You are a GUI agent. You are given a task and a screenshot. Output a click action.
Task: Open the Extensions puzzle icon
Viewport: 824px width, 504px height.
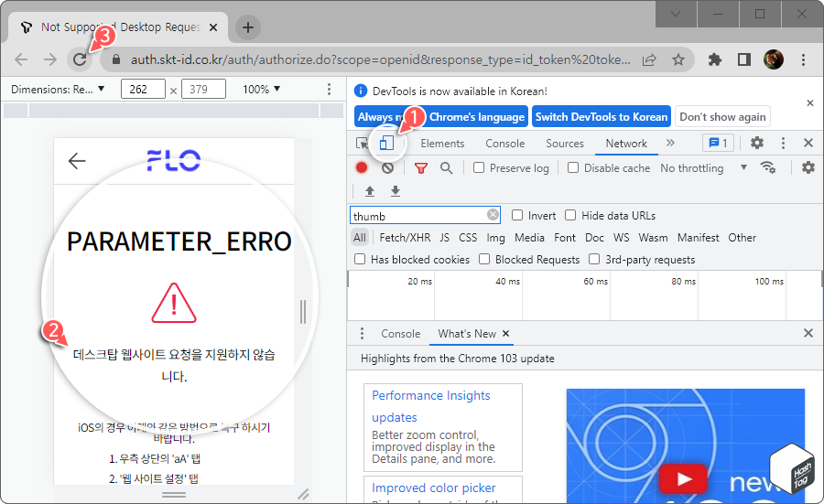click(715, 59)
